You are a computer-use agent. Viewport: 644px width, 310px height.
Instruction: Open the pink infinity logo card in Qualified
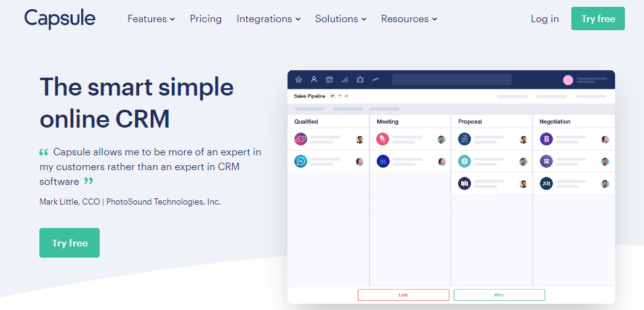(x=300, y=139)
